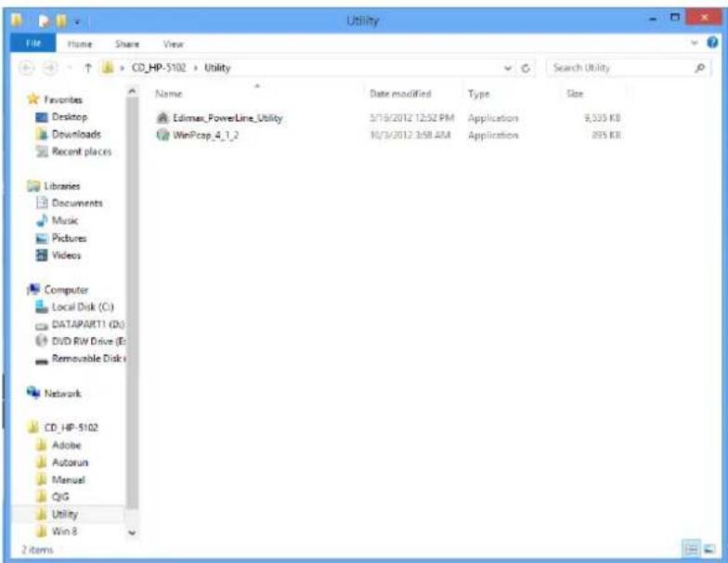This screenshot has width=728, height=563.
Task: Open the Music library
Action: click(x=65, y=220)
